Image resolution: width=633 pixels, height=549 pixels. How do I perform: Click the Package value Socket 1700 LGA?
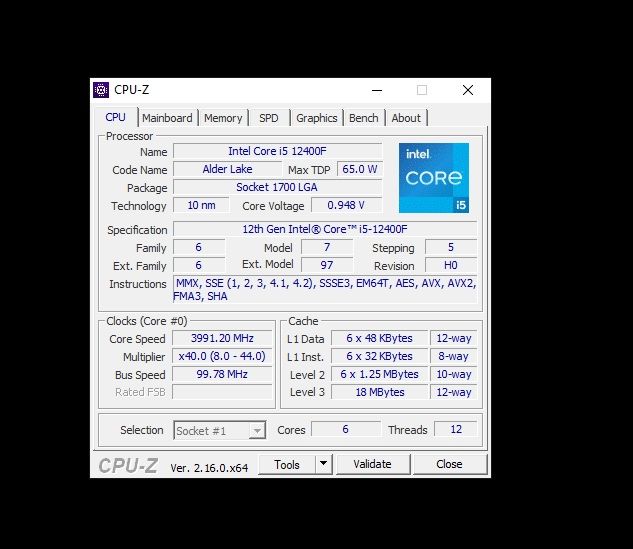tap(277, 187)
